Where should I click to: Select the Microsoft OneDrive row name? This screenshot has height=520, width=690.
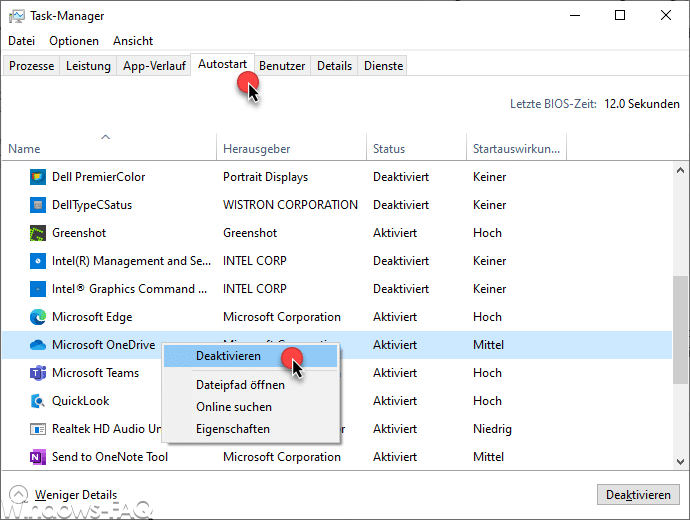click(x=104, y=345)
